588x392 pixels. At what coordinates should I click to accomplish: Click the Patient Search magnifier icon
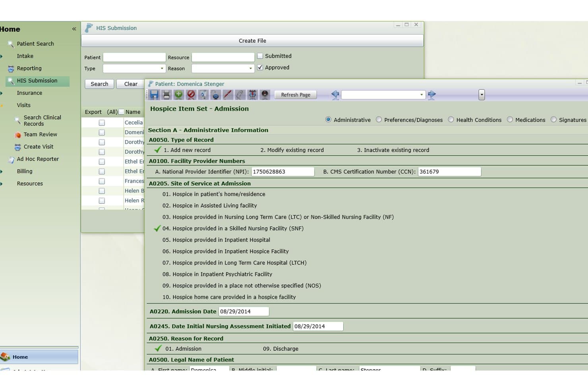pos(11,44)
